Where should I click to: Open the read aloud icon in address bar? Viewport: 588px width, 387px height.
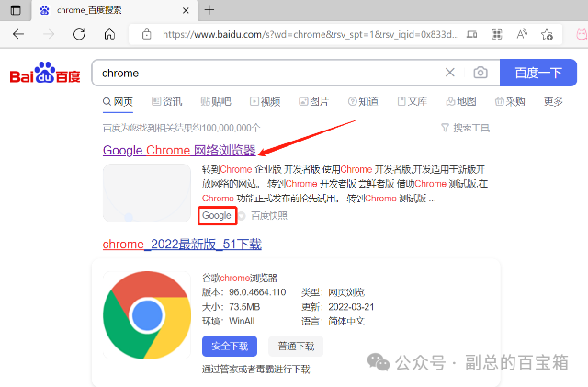pyautogui.click(x=522, y=35)
